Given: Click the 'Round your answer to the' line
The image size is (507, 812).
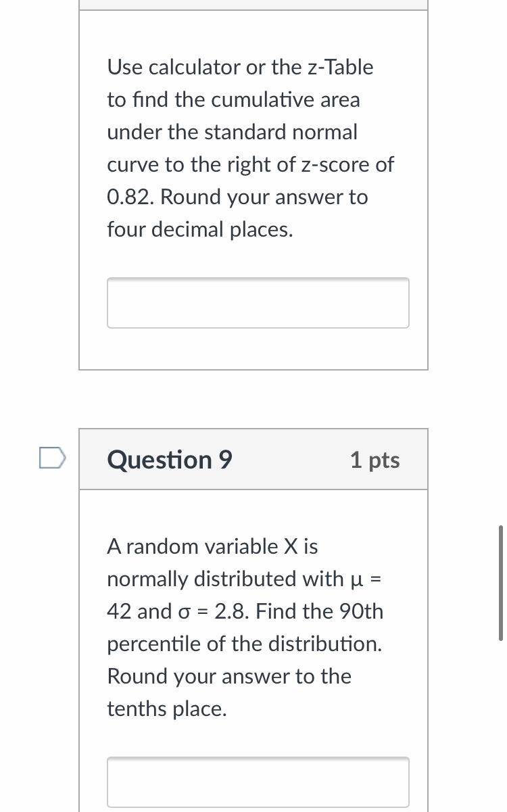Looking at the screenshot, I should pos(229,676).
